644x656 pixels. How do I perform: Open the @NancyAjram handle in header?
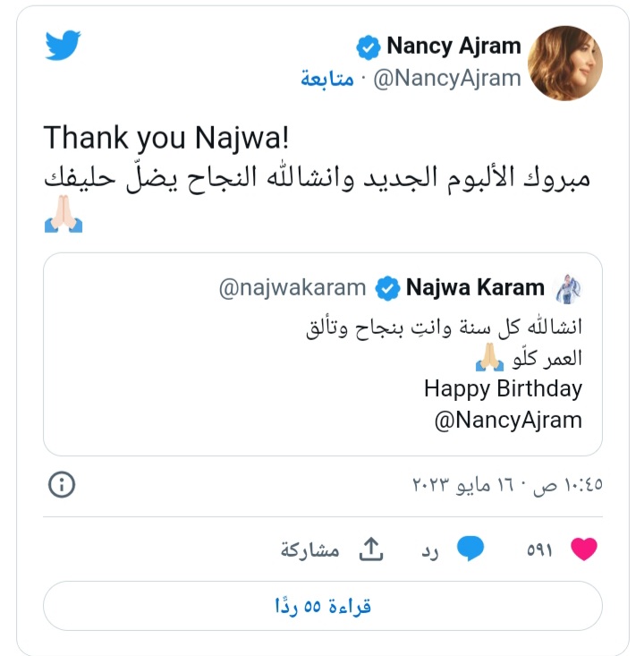446,79
